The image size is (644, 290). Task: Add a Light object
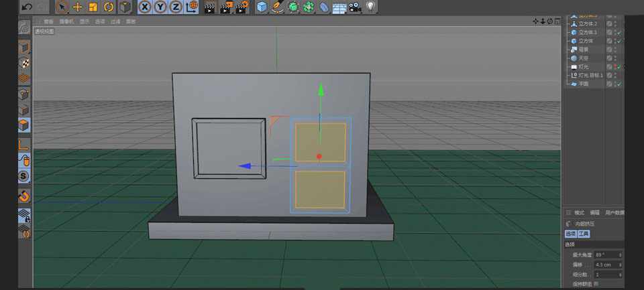[x=370, y=7]
